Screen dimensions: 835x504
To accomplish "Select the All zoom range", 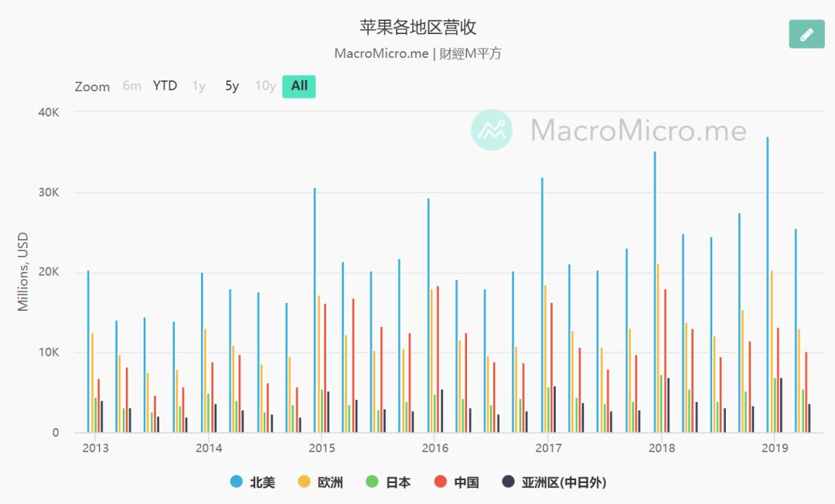I will click(298, 87).
